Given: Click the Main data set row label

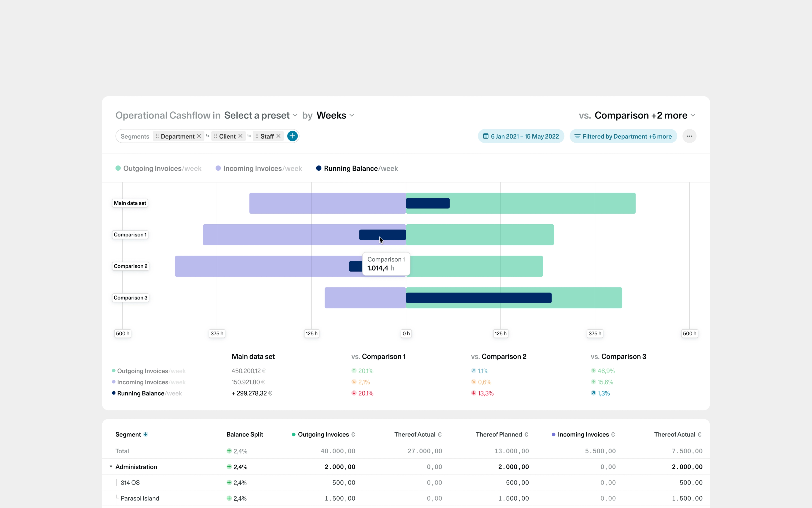Looking at the screenshot, I should 130,203.
